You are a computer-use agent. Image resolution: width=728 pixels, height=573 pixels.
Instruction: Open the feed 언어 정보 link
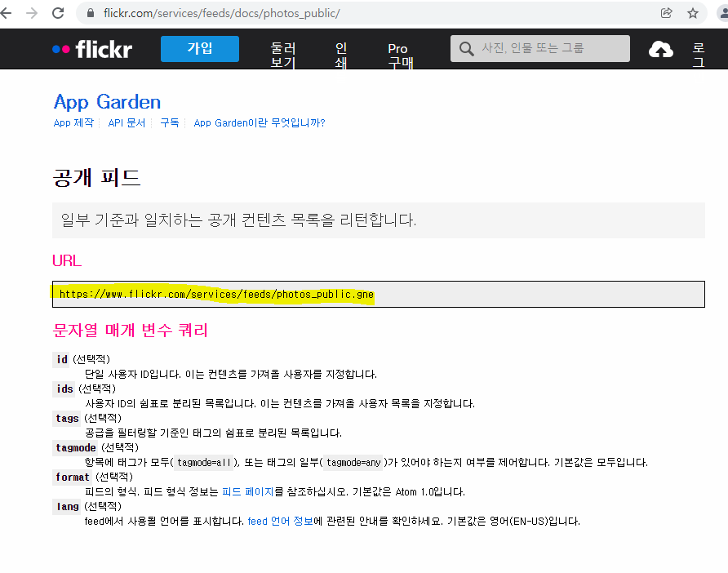281,521
